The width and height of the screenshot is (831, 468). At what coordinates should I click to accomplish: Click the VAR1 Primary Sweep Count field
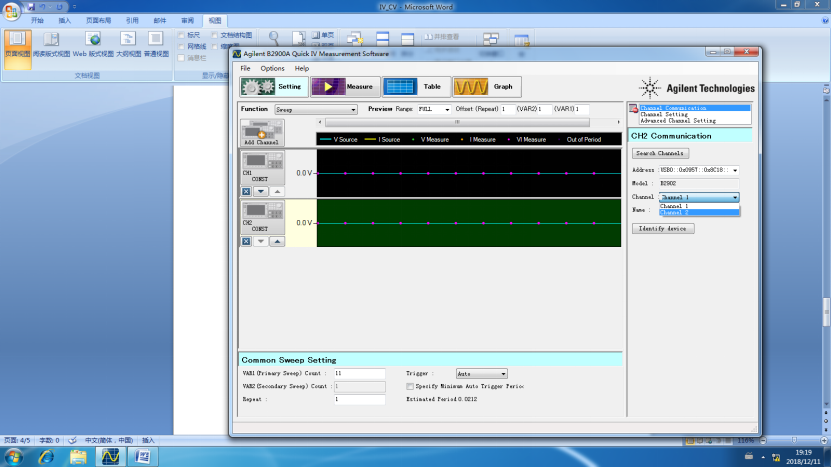click(359, 374)
